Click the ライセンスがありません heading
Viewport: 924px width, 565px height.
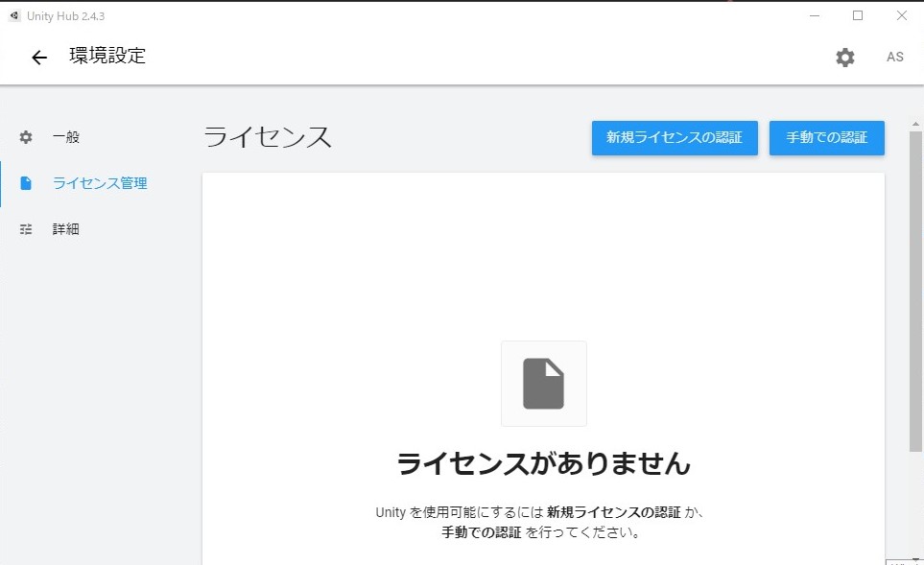(x=543, y=462)
